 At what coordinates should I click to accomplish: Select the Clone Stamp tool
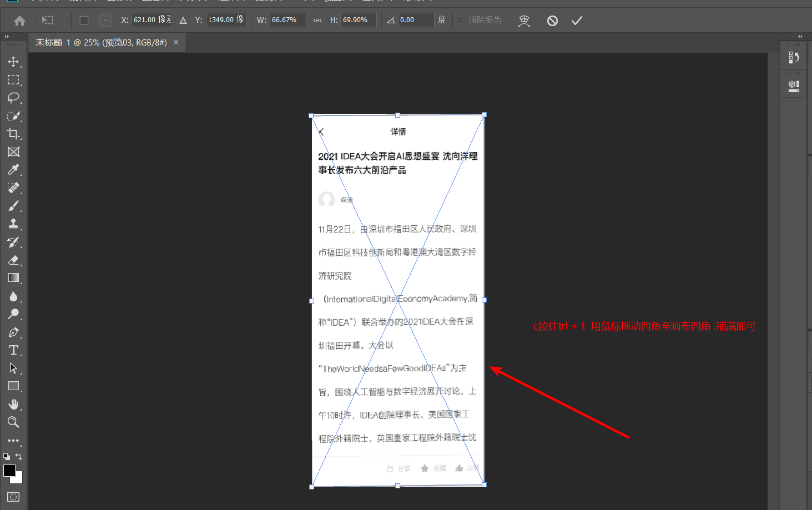pos(13,224)
